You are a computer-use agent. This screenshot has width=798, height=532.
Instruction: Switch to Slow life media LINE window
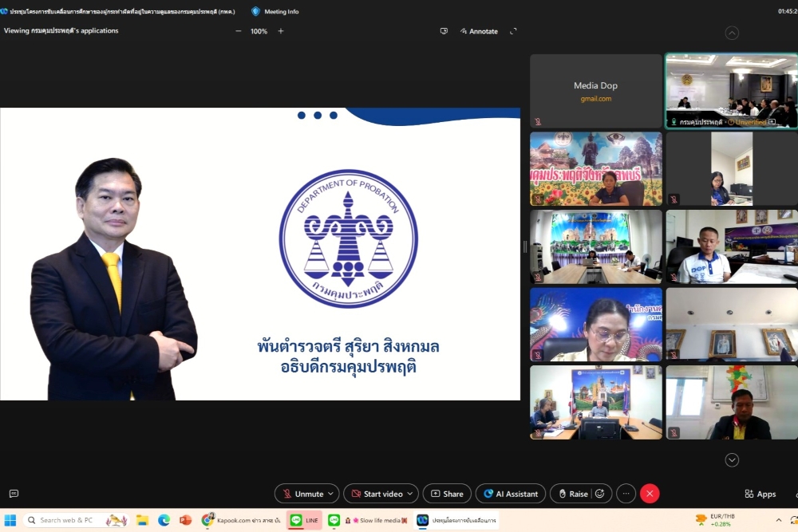pyautogui.click(x=369, y=520)
